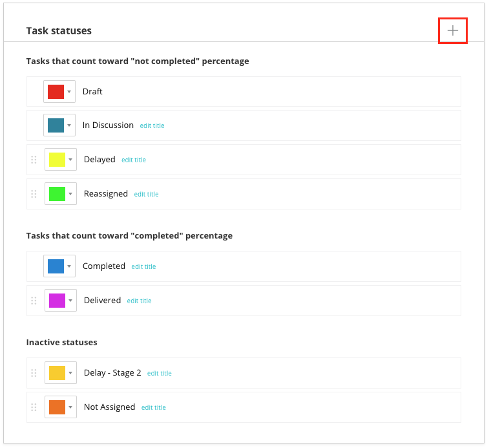Click the plus icon to add status
Screen dimensions: 491x448
coord(453,30)
